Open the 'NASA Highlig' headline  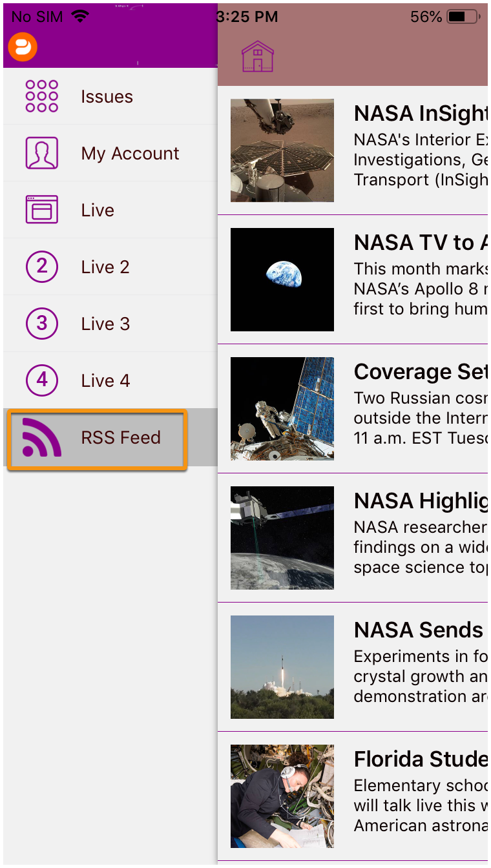coord(421,501)
